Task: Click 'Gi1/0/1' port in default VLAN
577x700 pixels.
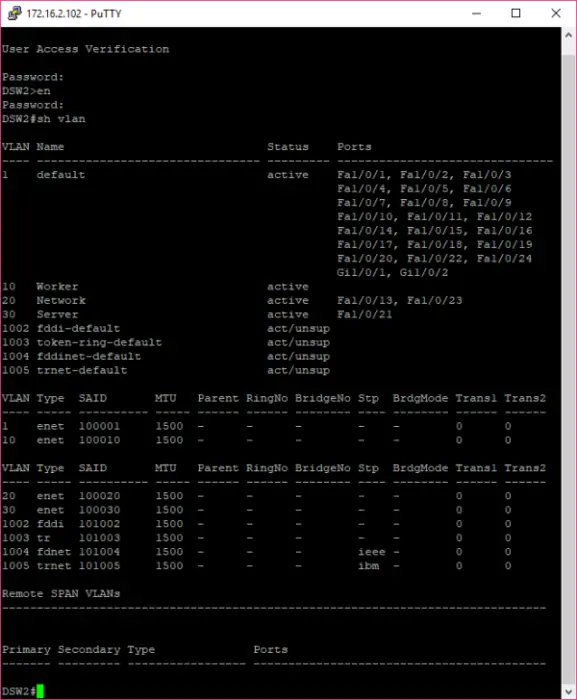Action: [361, 272]
